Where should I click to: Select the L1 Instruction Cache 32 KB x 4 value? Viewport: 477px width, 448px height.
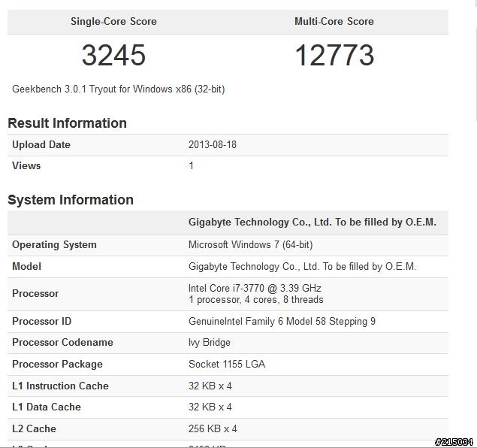(x=210, y=386)
